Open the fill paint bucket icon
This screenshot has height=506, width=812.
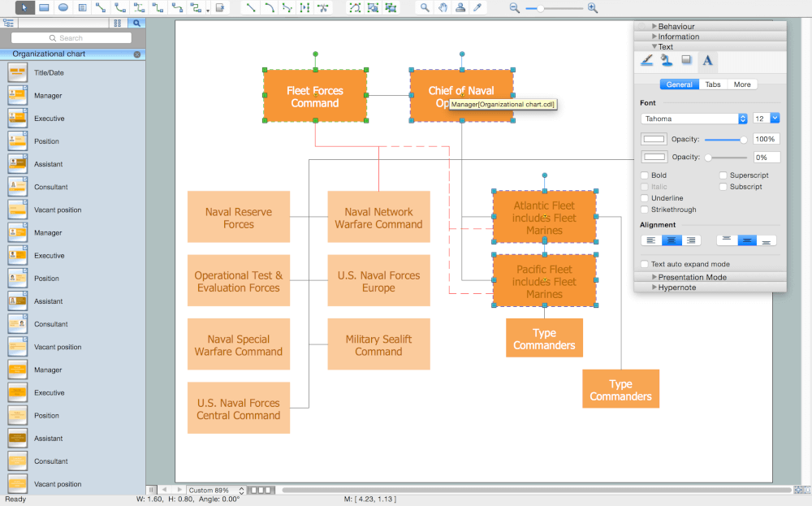(x=667, y=61)
